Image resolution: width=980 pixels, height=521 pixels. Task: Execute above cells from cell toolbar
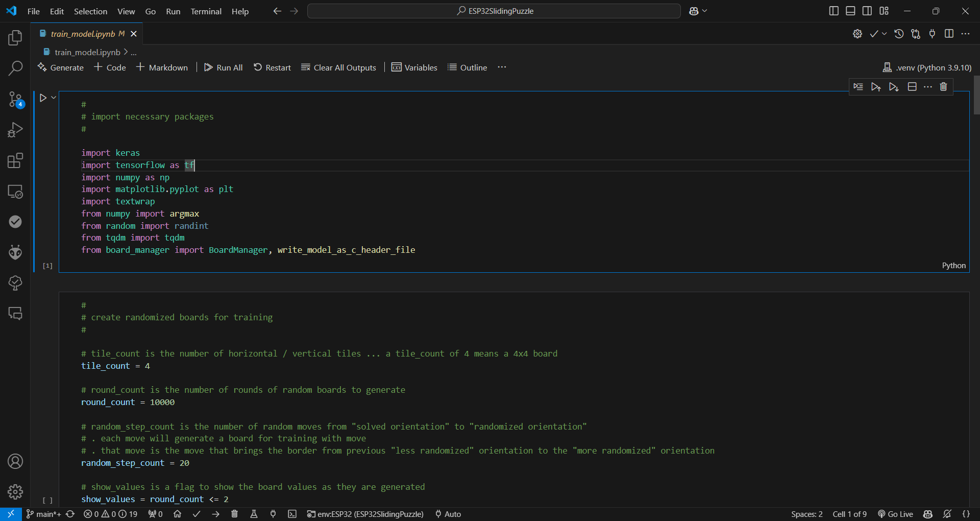point(876,87)
